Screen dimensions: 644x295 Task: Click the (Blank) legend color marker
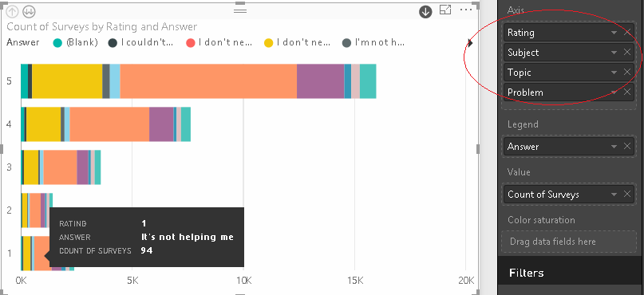pyautogui.click(x=58, y=43)
